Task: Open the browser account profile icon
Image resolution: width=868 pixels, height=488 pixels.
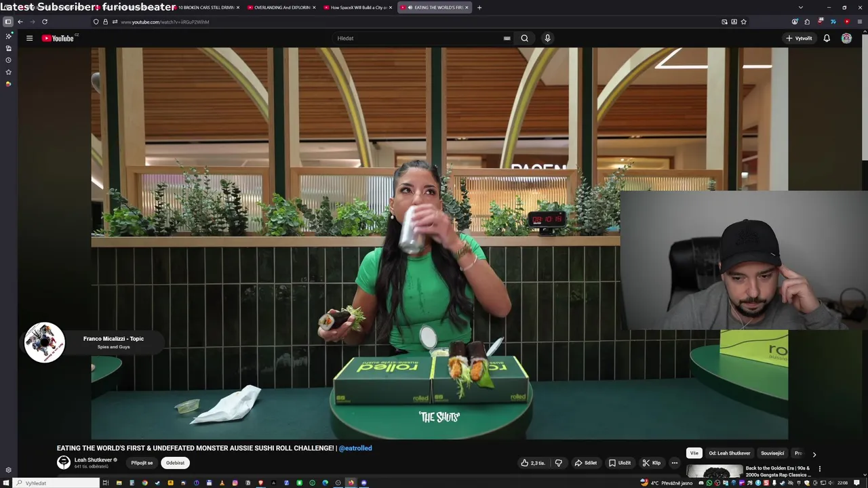Action: (795, 22)
